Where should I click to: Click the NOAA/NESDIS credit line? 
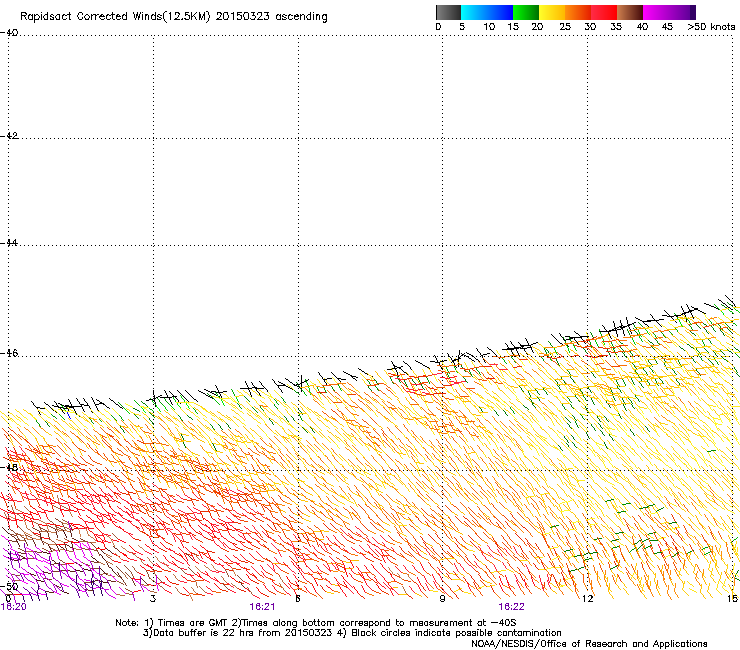[589, 644]
